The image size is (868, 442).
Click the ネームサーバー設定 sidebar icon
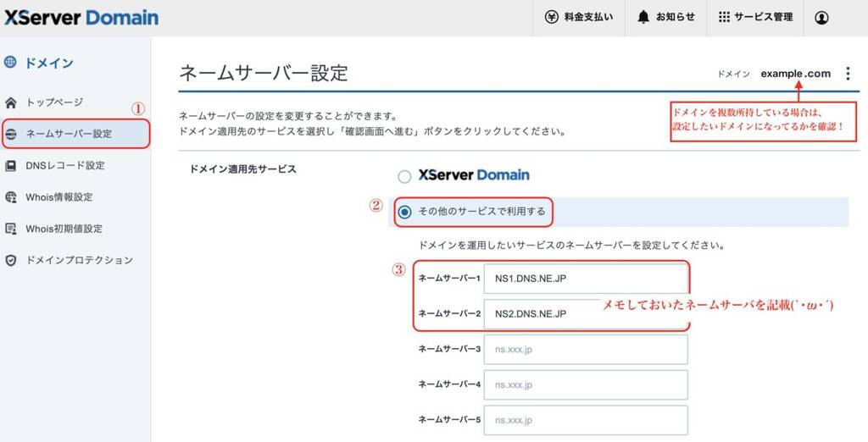[10, 134]
